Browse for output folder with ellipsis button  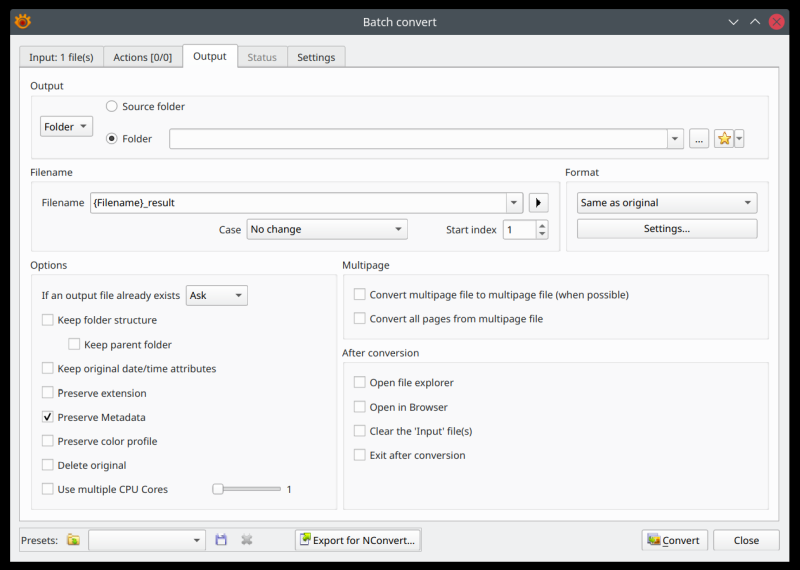699,139
